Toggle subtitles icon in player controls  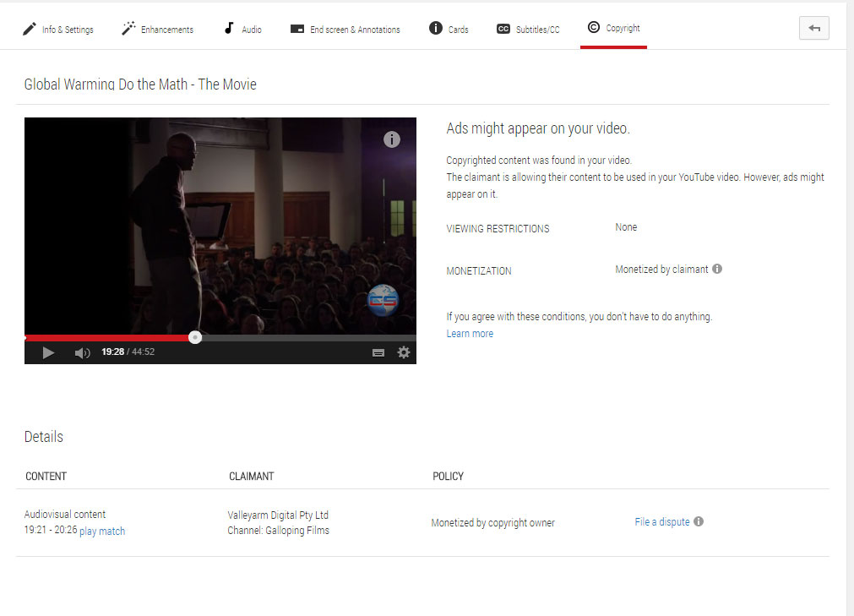(378, 352)
